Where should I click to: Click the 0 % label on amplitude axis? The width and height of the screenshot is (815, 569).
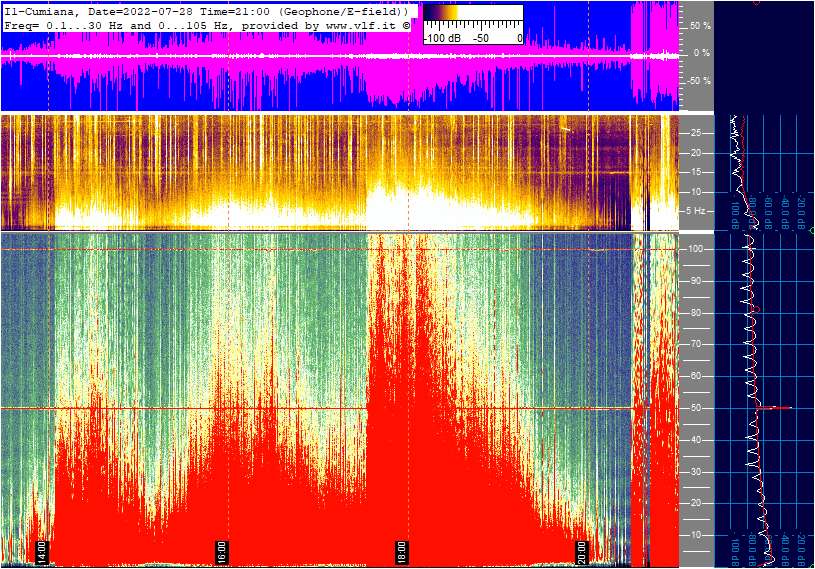coord(701,53)
